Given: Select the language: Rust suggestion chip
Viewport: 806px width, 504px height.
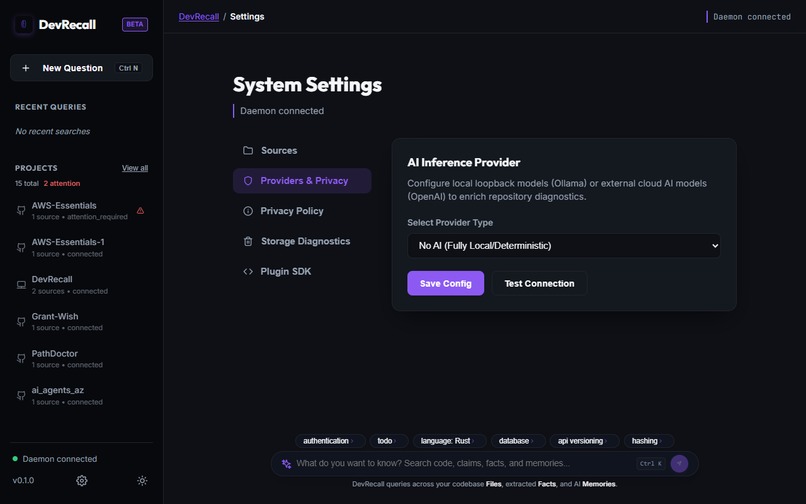Looking at the screenshot, I should coord(449,441).
